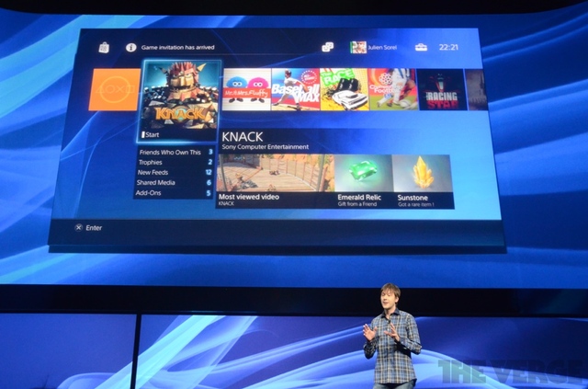Open the friends icon in top bar
The width and height of the screenshot is (588, 389).
point(327,47)
